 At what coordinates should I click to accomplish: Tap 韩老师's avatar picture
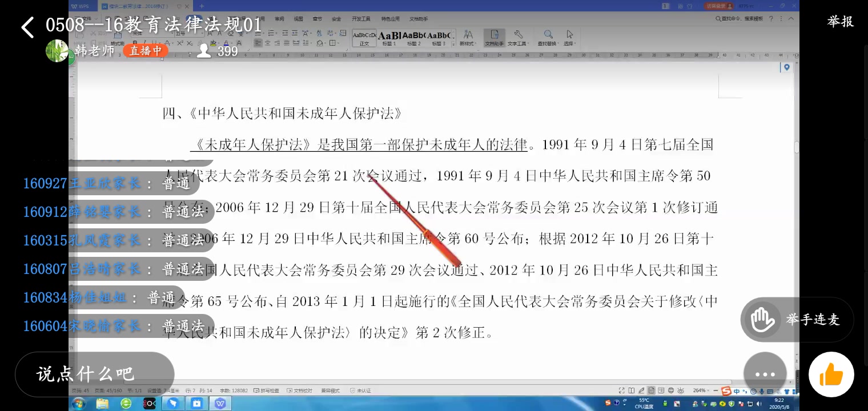pyautogui.click(x=57, y=51)
